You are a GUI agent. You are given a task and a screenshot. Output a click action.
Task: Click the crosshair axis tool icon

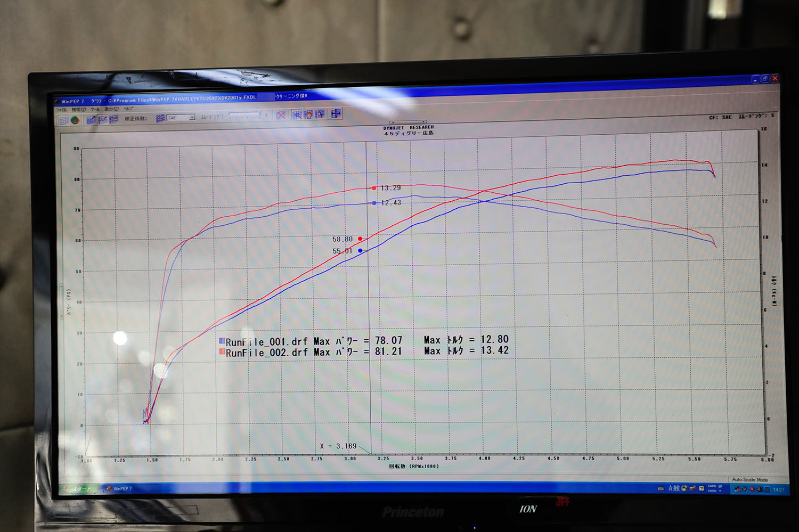[336, 113]
